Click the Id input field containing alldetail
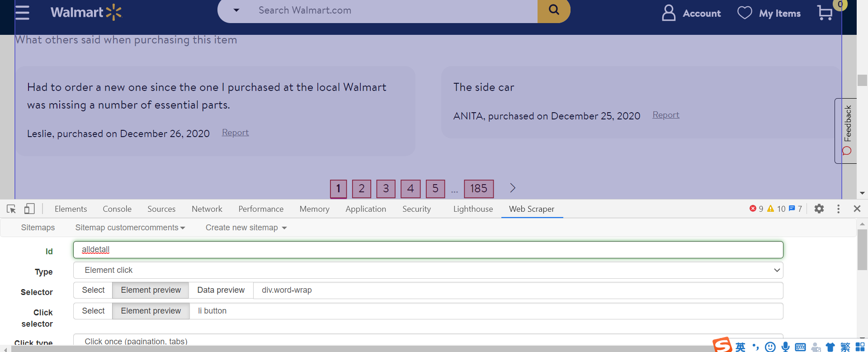Image resolution: width=868 pixels, height=352 pixels. pyautogui.click(x=428, y=250)
